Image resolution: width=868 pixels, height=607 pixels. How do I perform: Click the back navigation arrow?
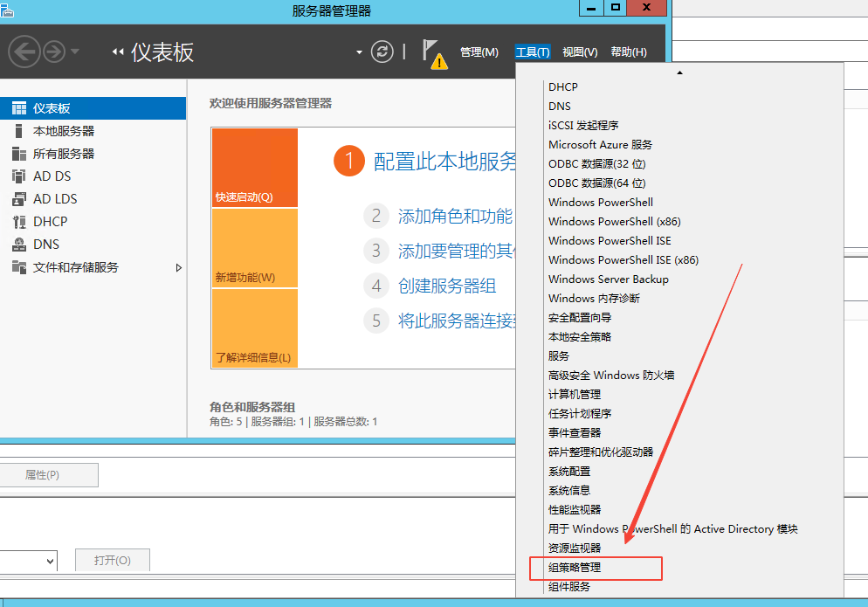(24, 52)
